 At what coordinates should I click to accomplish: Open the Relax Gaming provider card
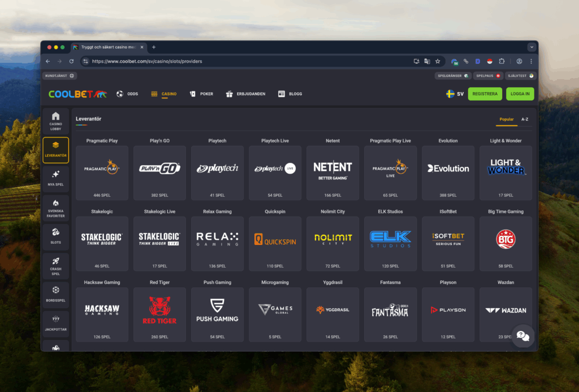[x=217, y=243]
